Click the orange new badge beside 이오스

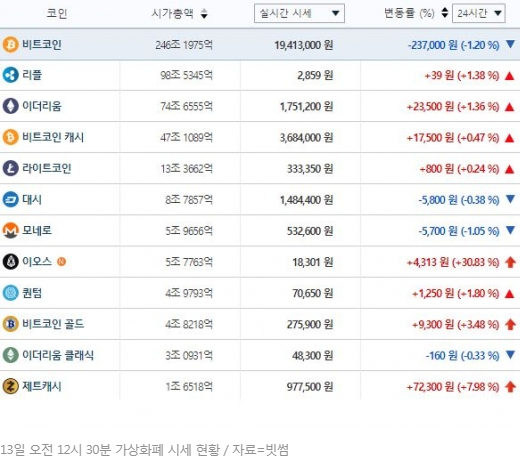click(x=61, y=262)
